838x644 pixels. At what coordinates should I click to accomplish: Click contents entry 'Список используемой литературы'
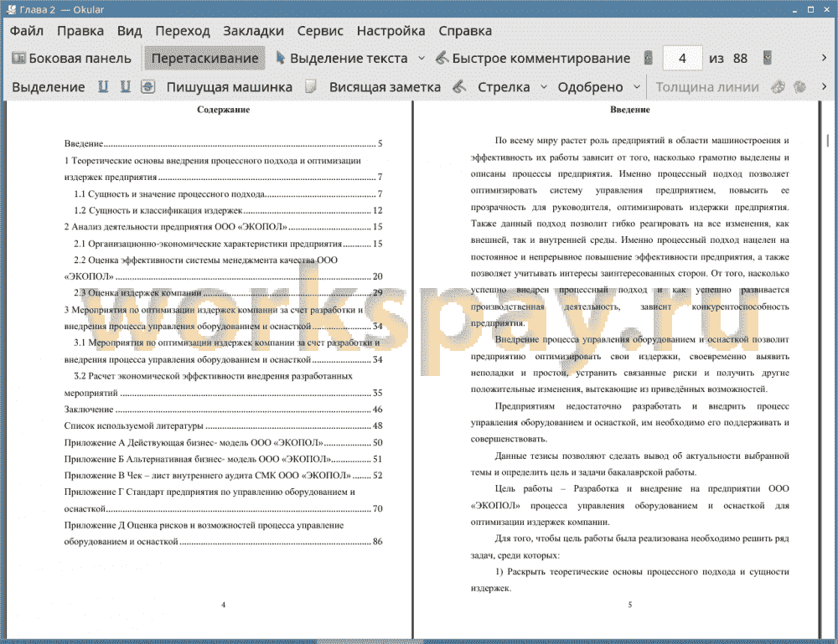(x=224, y=426)
